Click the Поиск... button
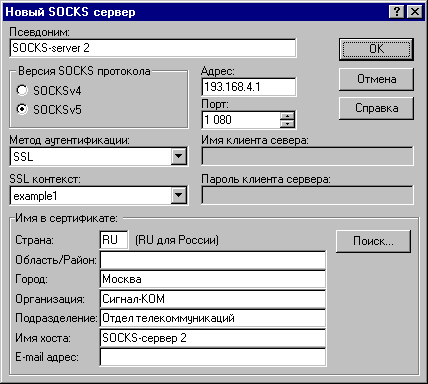Viewport: 428px width, 384px height. [x=373, y=241]
